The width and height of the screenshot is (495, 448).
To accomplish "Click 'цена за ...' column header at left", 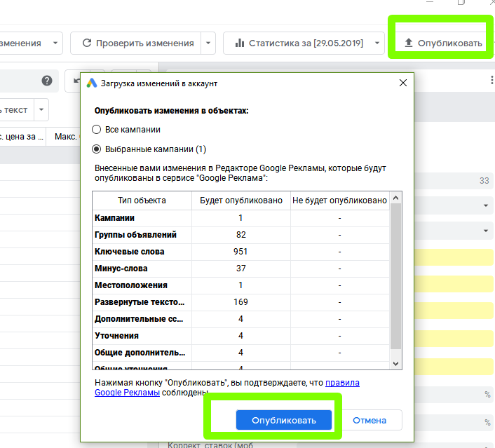I will tap(22, 137).
